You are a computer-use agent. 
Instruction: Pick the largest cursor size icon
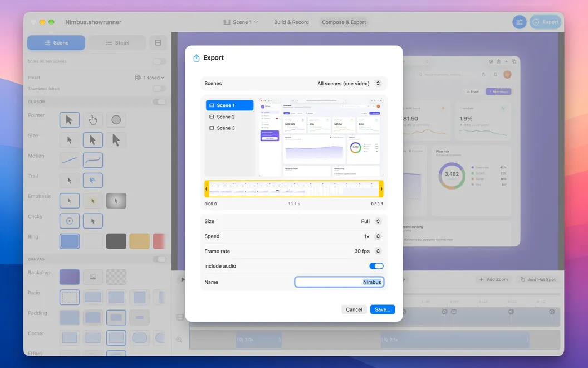point(116,140)
